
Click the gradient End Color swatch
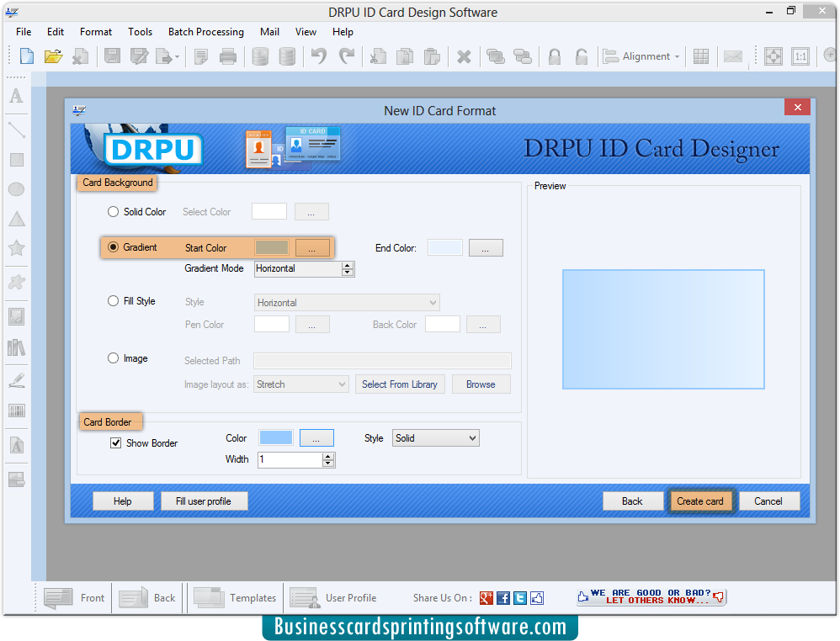444,248
